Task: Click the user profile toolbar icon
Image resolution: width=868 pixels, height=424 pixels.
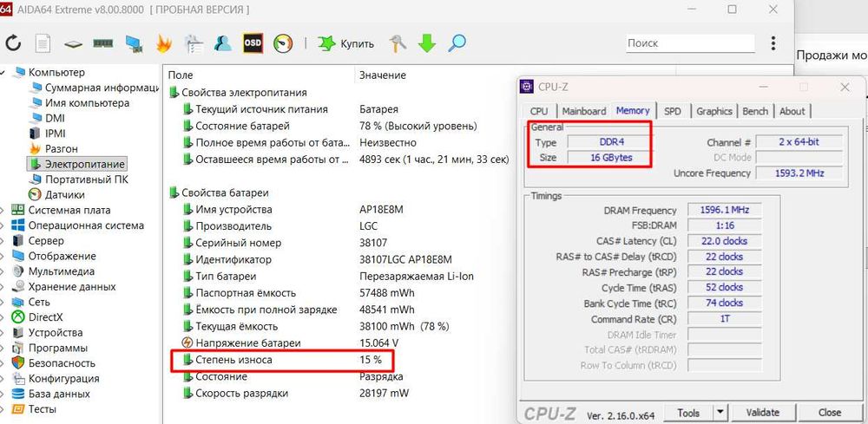Action: click(x=222, y=43)
